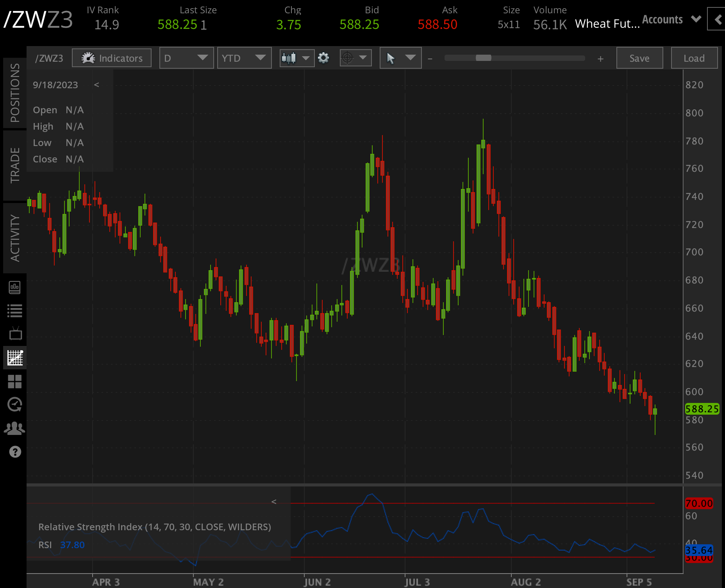Select the candlestick chart type icon
This screenshot has width=725, height=588.
coord(291,58)
